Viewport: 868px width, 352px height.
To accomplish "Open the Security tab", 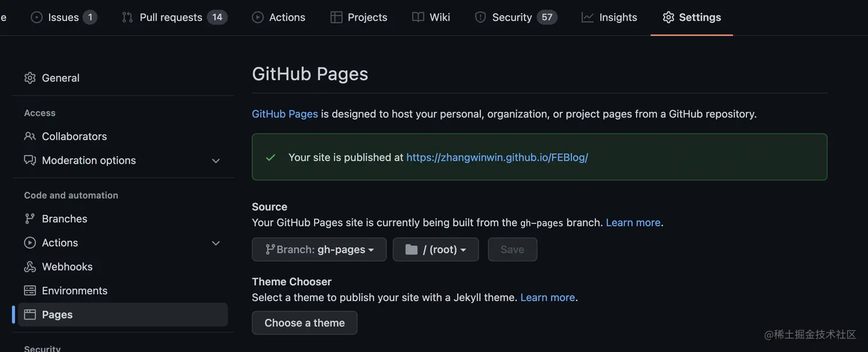I will click(x=516, y=17).
